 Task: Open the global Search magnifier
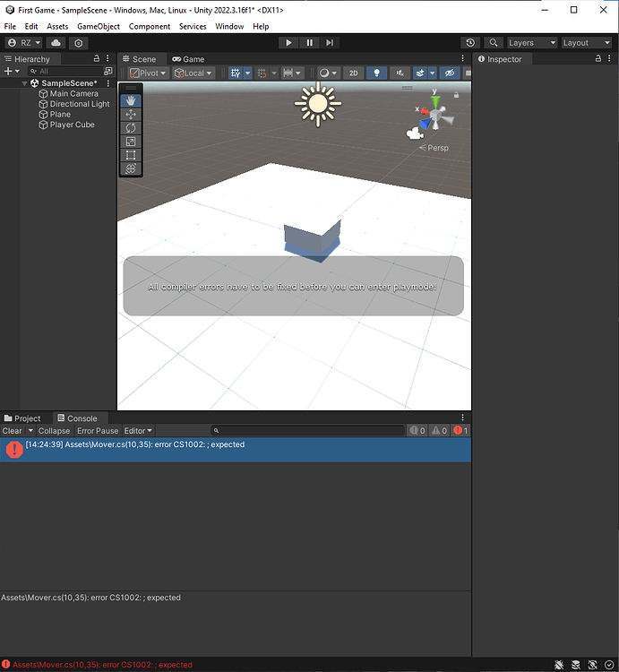(x=494, y=43)
